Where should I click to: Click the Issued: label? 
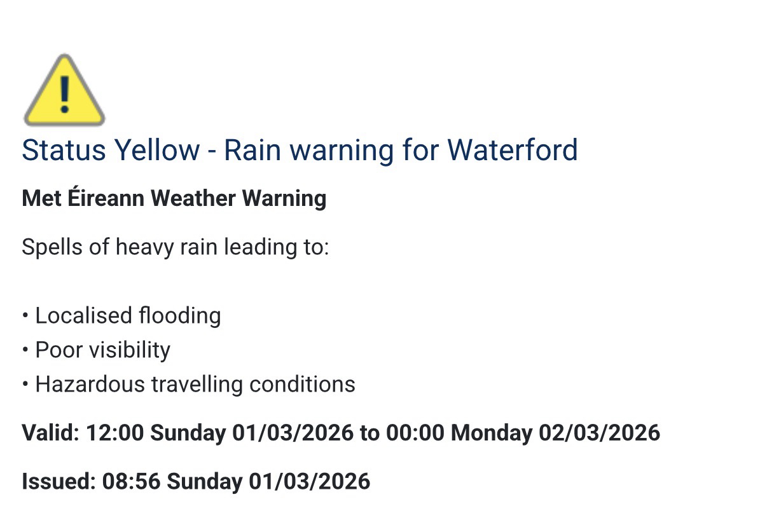(x=58, y=481)
